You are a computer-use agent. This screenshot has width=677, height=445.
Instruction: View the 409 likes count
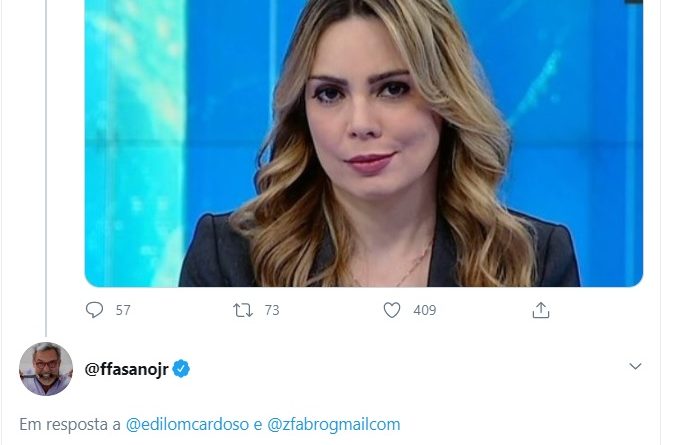[425, 310]
